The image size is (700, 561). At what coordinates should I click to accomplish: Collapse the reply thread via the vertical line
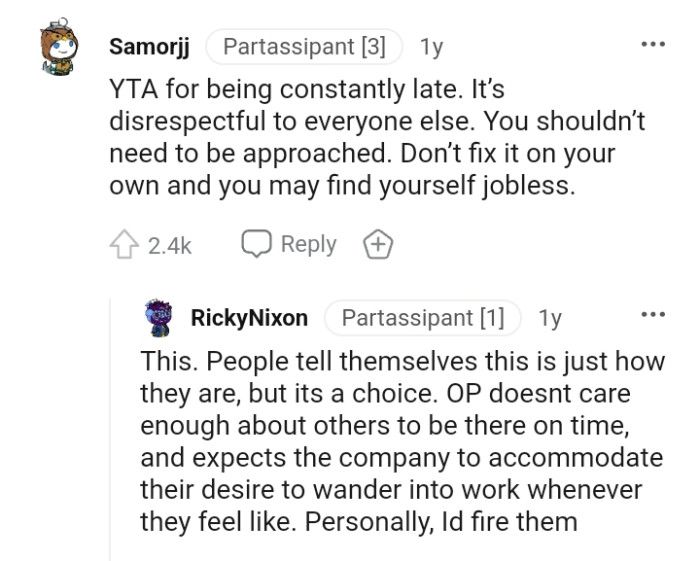(110, 430)
